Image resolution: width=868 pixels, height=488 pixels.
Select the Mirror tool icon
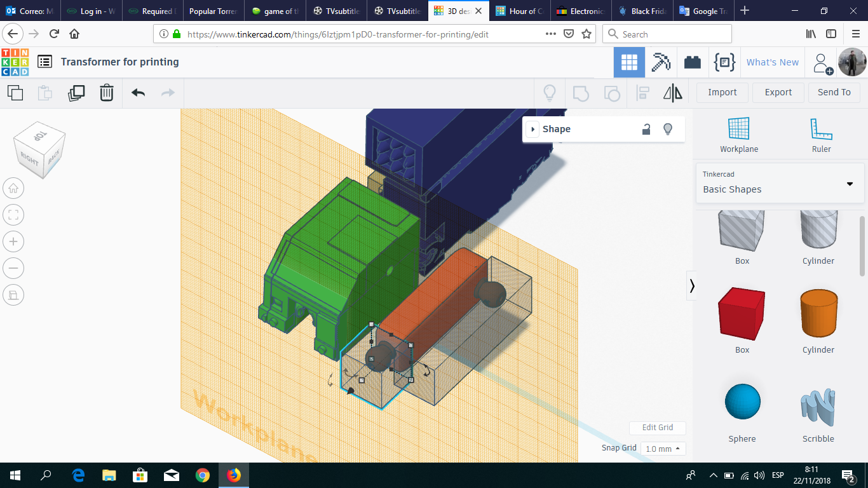[672, 93]
